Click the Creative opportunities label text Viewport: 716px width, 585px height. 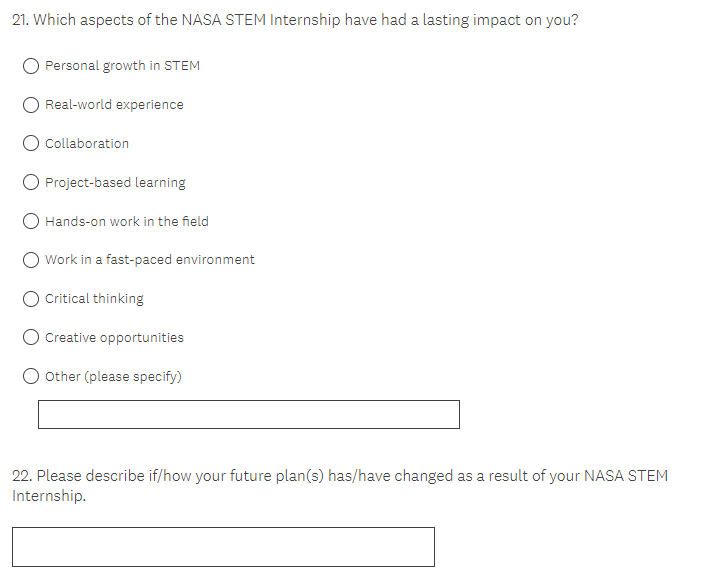tap(114, 338)
